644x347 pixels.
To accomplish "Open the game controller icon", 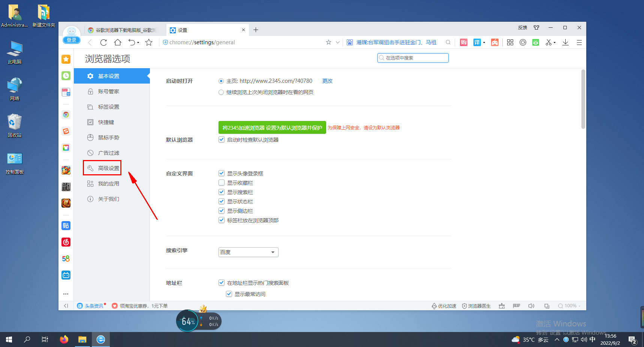I will 495,42.
